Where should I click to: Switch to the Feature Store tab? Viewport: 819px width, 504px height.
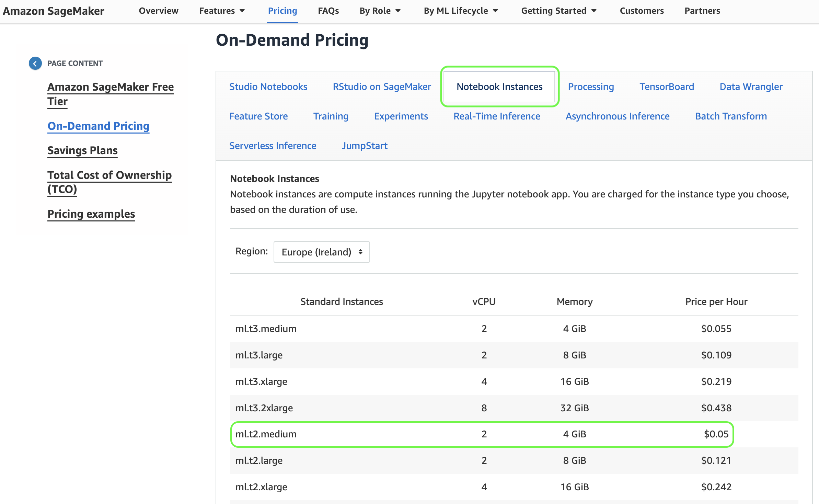pos(258,116)
